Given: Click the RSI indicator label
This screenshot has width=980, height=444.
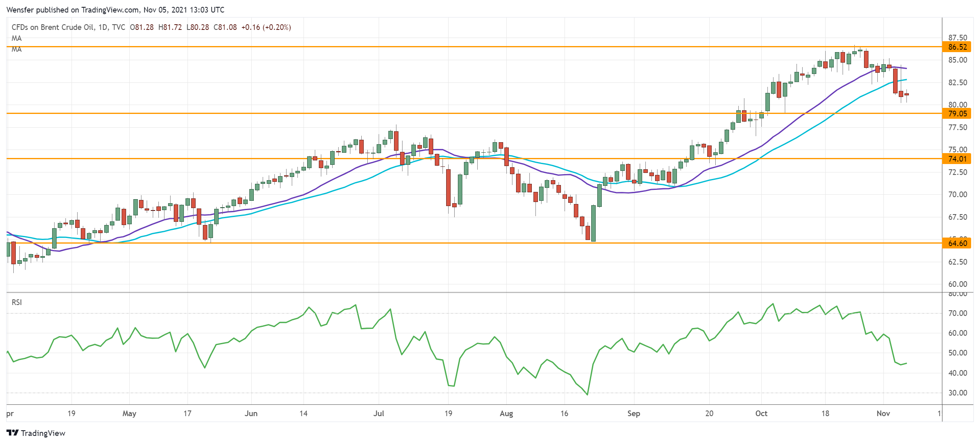Looking at the screenshot, I should 17,302.
